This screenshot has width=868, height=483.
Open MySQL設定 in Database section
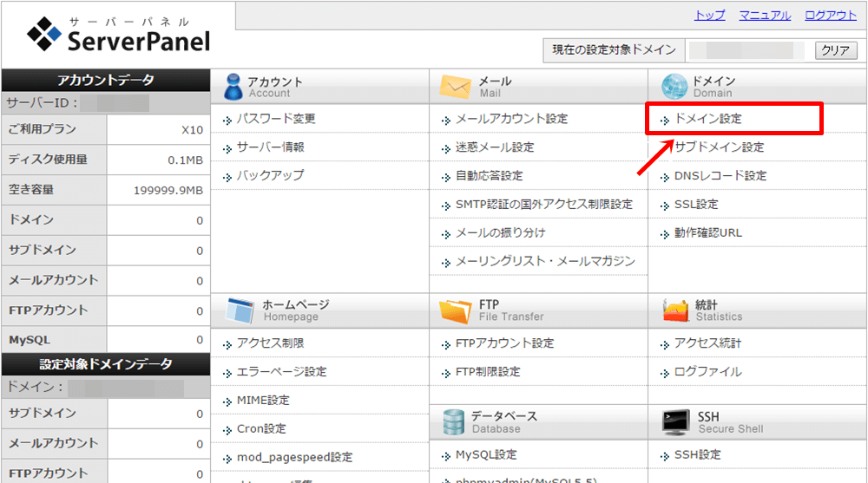coord(485,455)
